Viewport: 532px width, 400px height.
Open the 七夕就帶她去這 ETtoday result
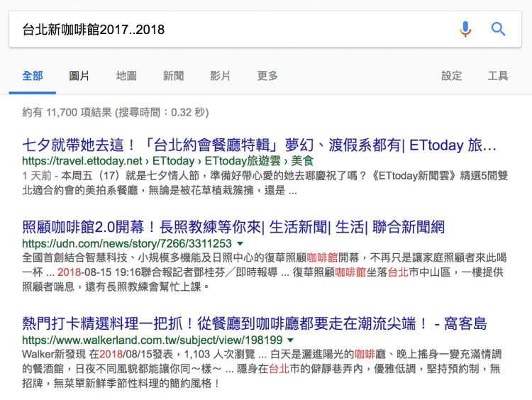point(259,145)
